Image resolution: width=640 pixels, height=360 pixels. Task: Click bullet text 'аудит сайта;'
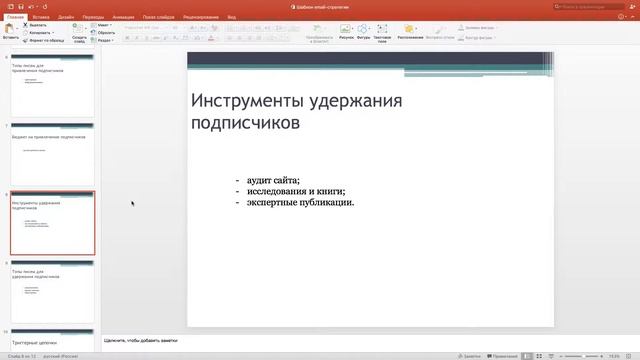pos(273,180)
